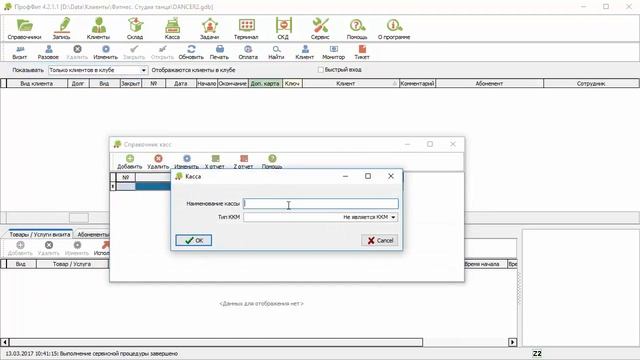Viewport: 640px width, 360px height.
Task: Open the Показывать filter dropdown
Action: tap(143, 70)
